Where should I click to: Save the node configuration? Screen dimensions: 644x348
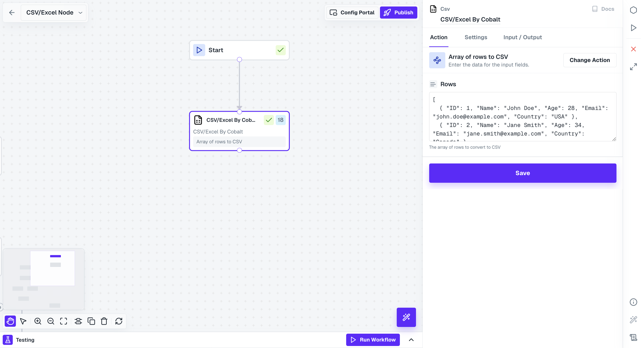tap(522, 173)
